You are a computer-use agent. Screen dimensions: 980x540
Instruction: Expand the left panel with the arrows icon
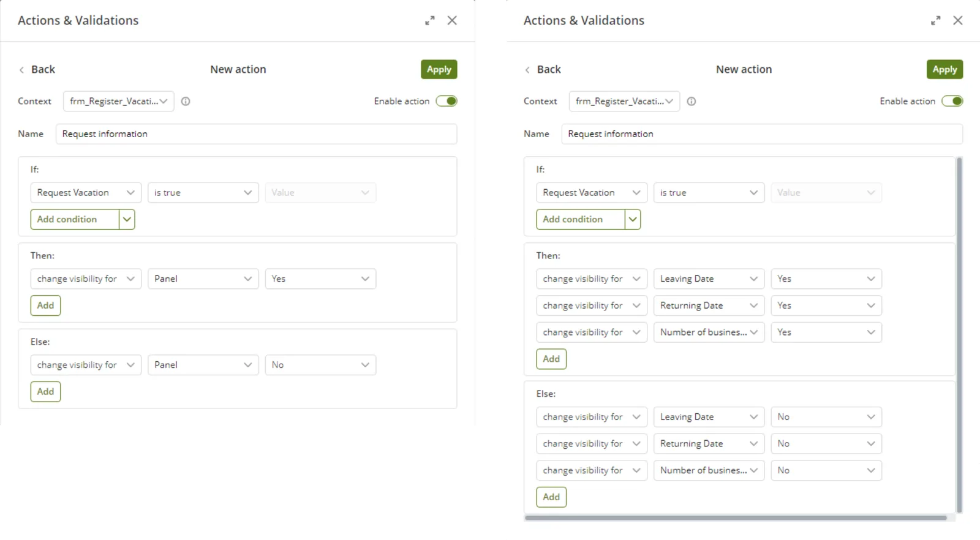430,20
